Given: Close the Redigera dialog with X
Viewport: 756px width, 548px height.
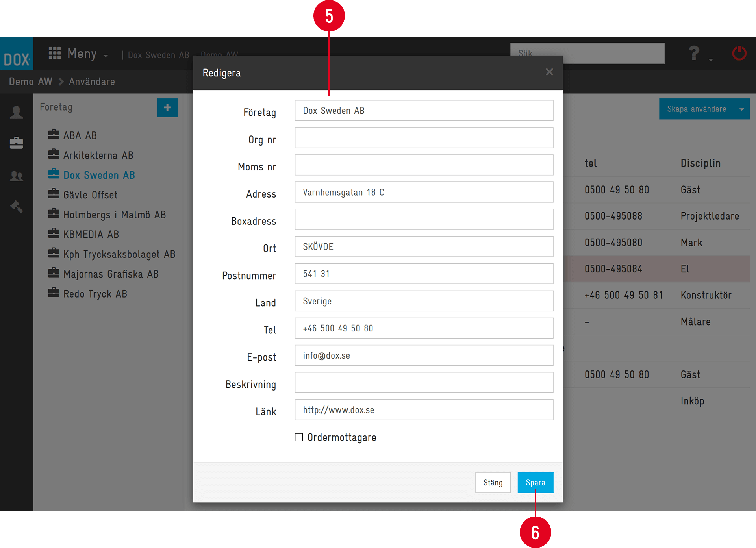Looking at the screenshot, I should coord(549,72).
